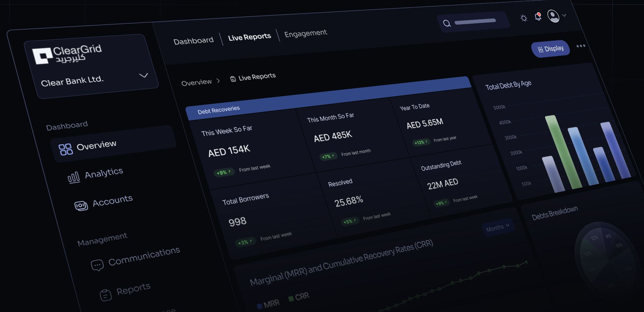Open the Months period dropdown
This screenshot has width=644, height=312.
(498, 227)
